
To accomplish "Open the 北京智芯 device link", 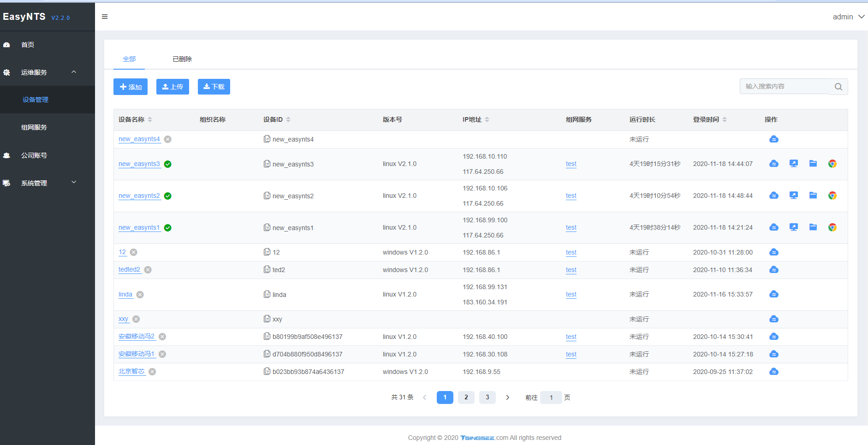I will point(132,372).
